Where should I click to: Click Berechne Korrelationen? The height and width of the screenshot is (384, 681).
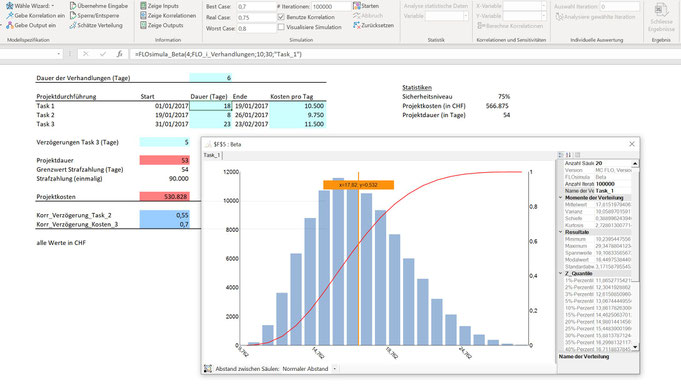coord(510,26)
